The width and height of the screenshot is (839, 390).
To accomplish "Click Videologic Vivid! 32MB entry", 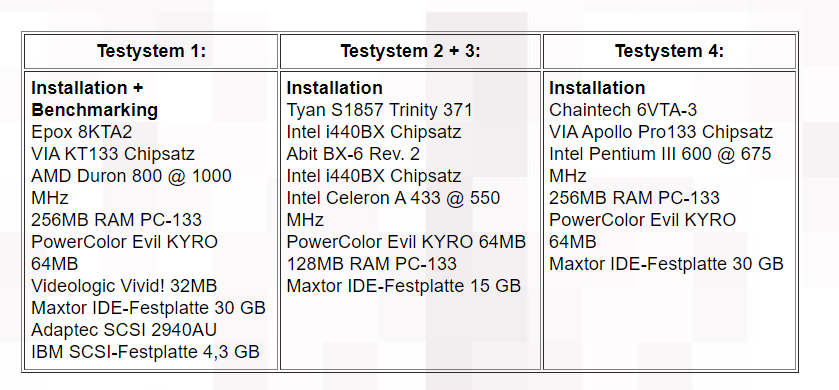I will (124, 286).
